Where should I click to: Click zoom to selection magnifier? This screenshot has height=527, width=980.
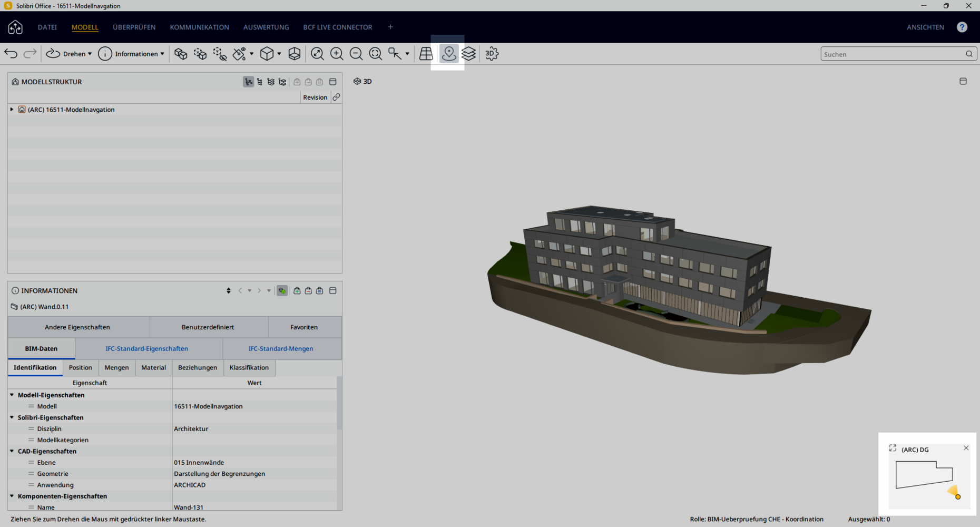pos(376,54)
